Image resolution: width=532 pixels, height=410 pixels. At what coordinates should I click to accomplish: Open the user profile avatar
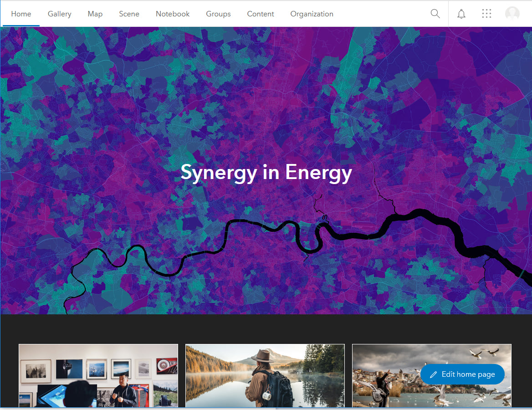coord(512,13)
